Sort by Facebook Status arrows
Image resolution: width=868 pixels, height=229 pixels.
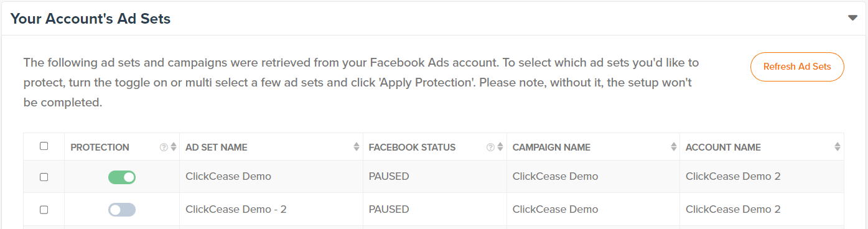(500, 147)
